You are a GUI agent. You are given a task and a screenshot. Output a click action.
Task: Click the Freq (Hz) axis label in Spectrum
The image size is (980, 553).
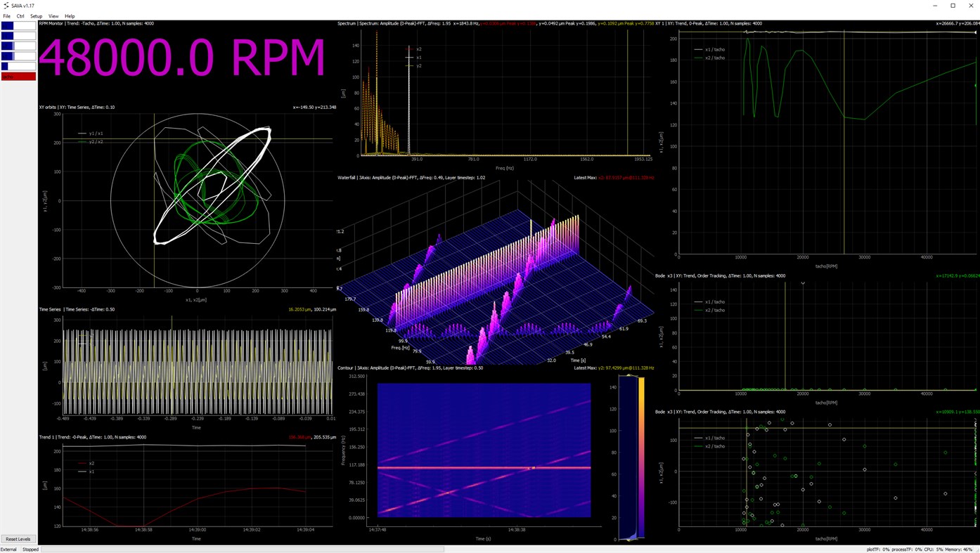[x=505, y=169]
